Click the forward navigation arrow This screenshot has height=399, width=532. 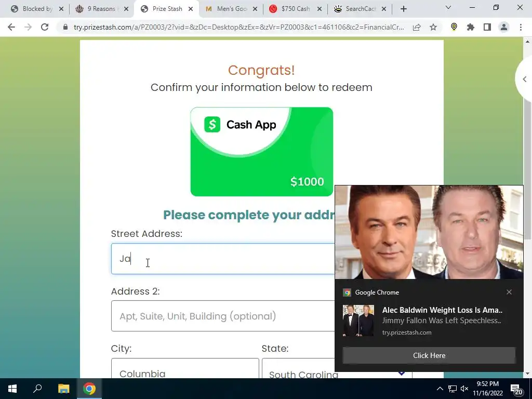[28, 27]
